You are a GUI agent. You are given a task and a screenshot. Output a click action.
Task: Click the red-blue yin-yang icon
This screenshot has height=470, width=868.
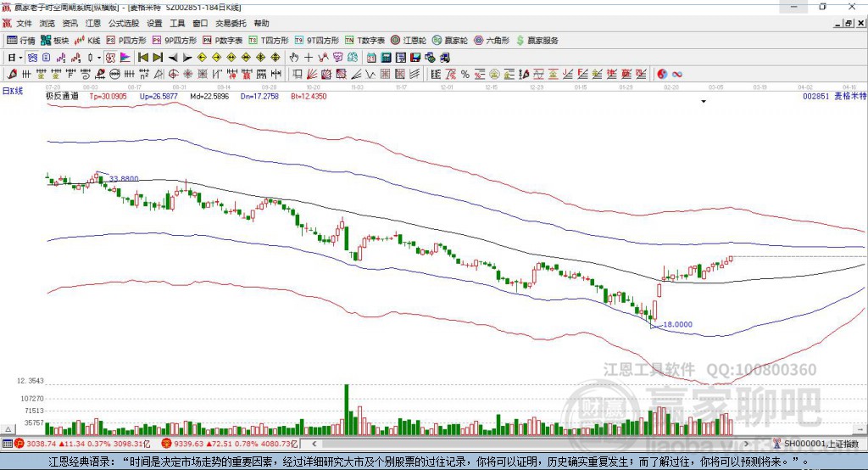point(662,74)
